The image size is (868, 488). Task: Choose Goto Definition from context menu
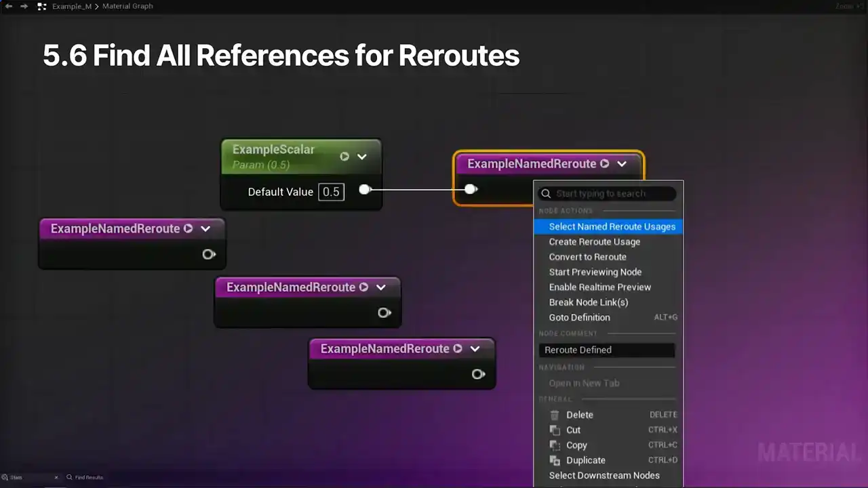pos(579,317)
